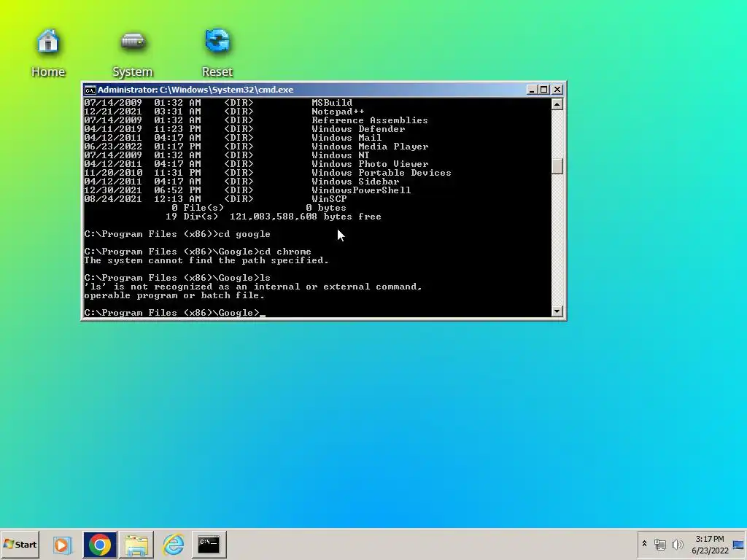Click the Windows Photo Viewer directory line
Viewport: 747px width, 560px height.
[256, 164]
